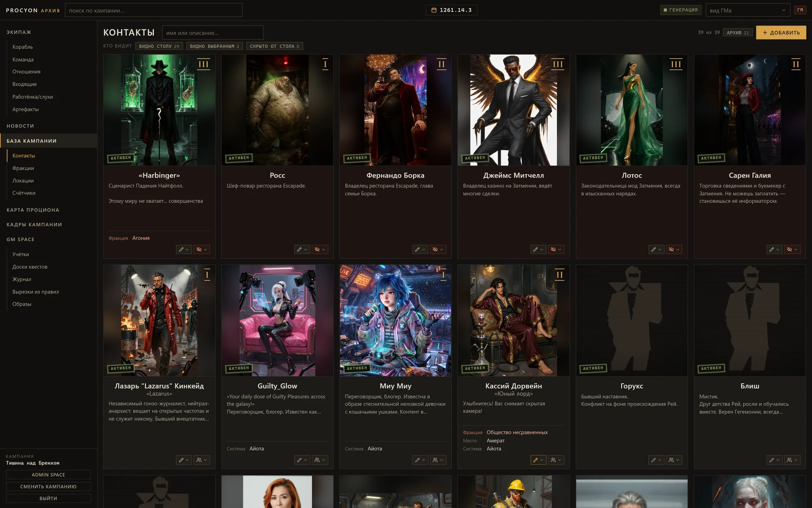Toggle hidden-eye visibility on Росс card
This screenshot has height=508, width=812.
point(320,250)
